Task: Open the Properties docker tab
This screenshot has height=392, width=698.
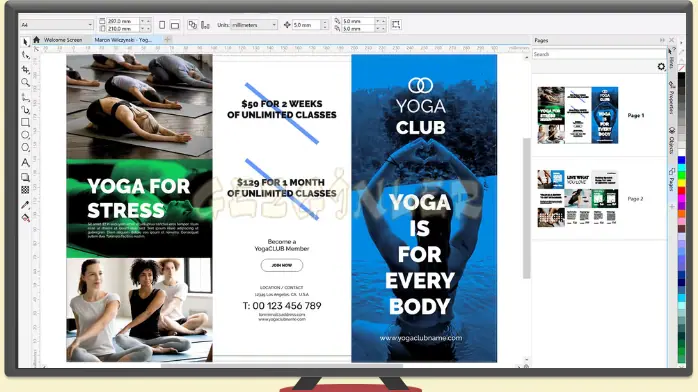Action: coord(672,97)
